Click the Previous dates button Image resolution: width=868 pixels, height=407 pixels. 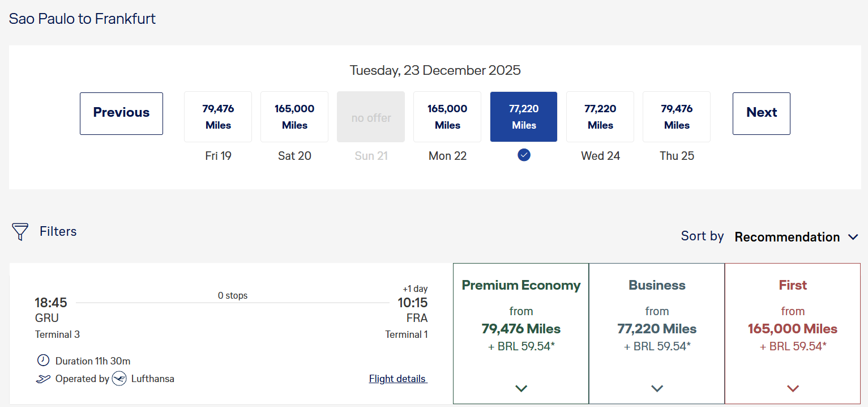coord(121,113)
